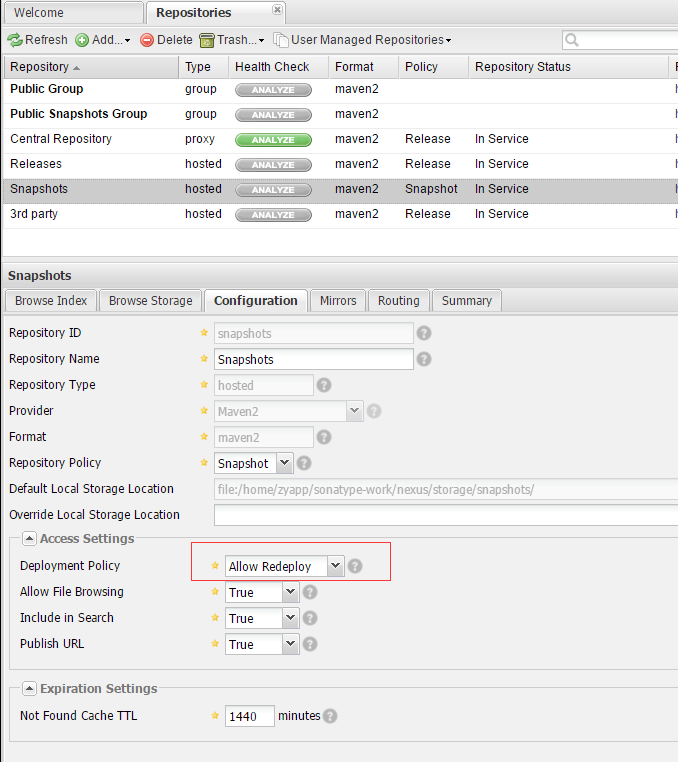This screenshot has width=678, height=762.
Task: Open the Allow File Browsing dropdown
Action: point(290,592)
